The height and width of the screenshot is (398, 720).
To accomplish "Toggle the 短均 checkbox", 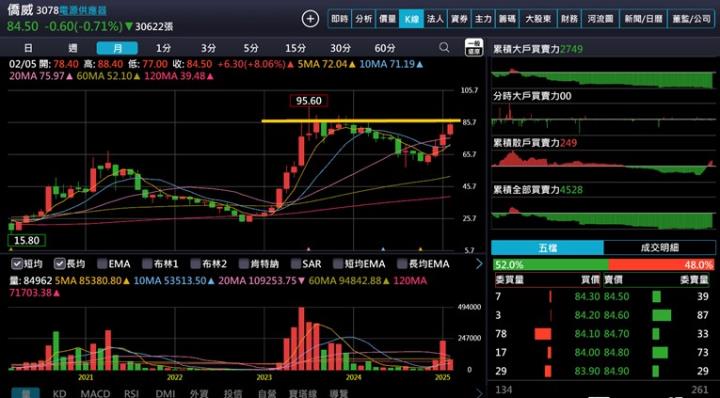I will pyautogui.click(x=17, y=263).
